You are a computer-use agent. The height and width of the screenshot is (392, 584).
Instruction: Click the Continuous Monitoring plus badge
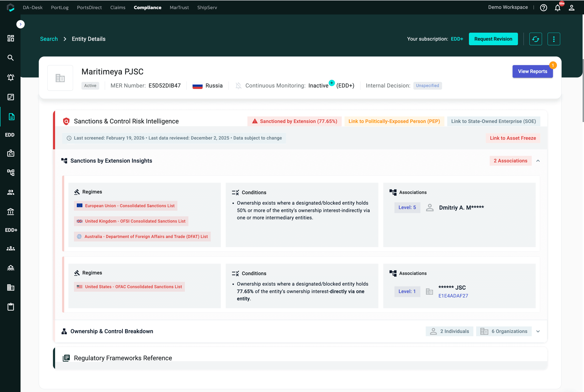click(332, 83)
